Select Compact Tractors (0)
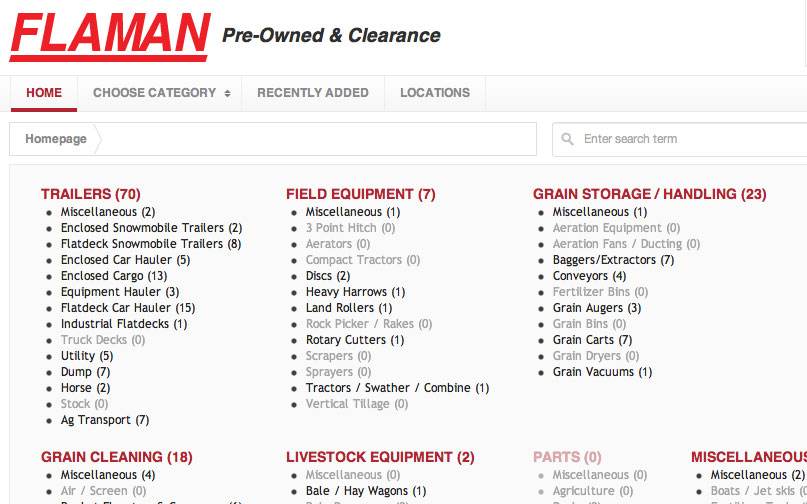 (363, 260)
